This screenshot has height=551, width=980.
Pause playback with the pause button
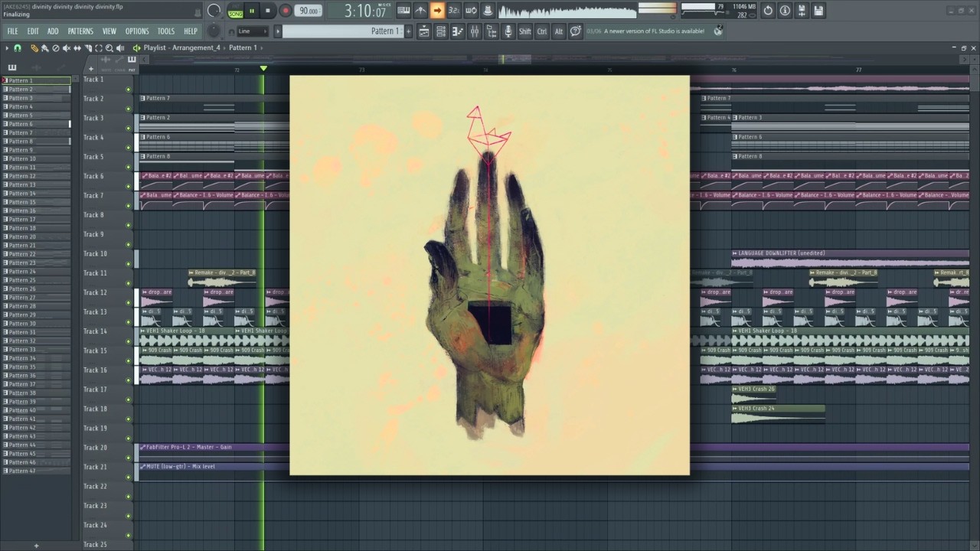click(251, 11)
